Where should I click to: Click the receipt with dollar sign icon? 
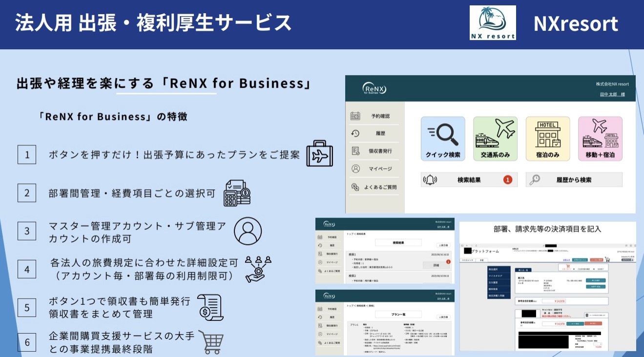210,307
